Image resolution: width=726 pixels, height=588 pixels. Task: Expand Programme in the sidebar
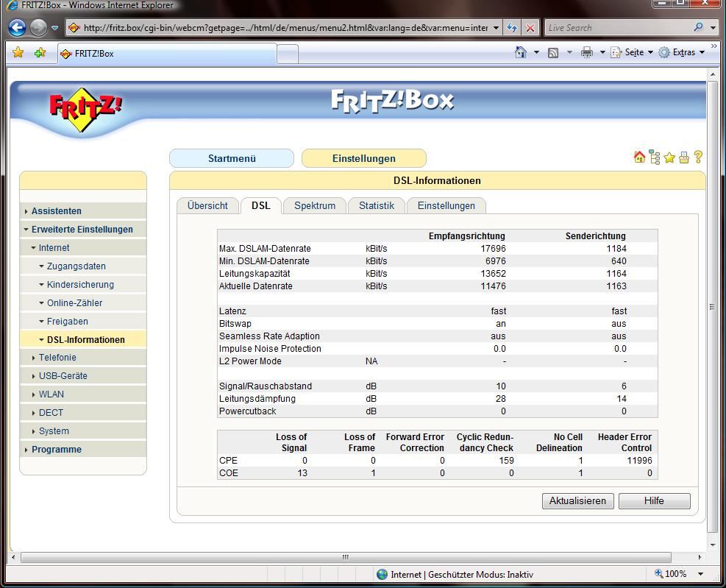(83, 450)
